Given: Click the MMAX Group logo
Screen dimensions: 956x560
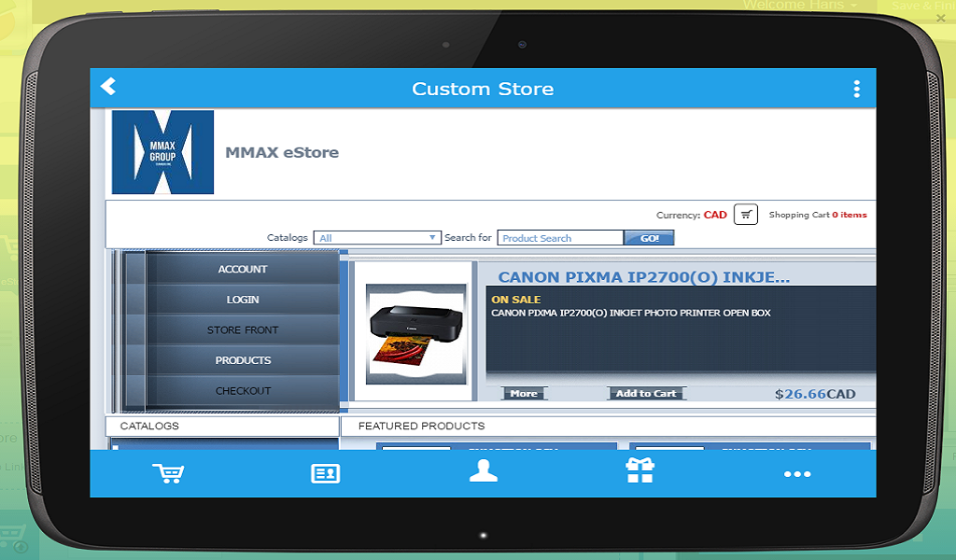Looking at the screenshot, I should pos(162,152).
